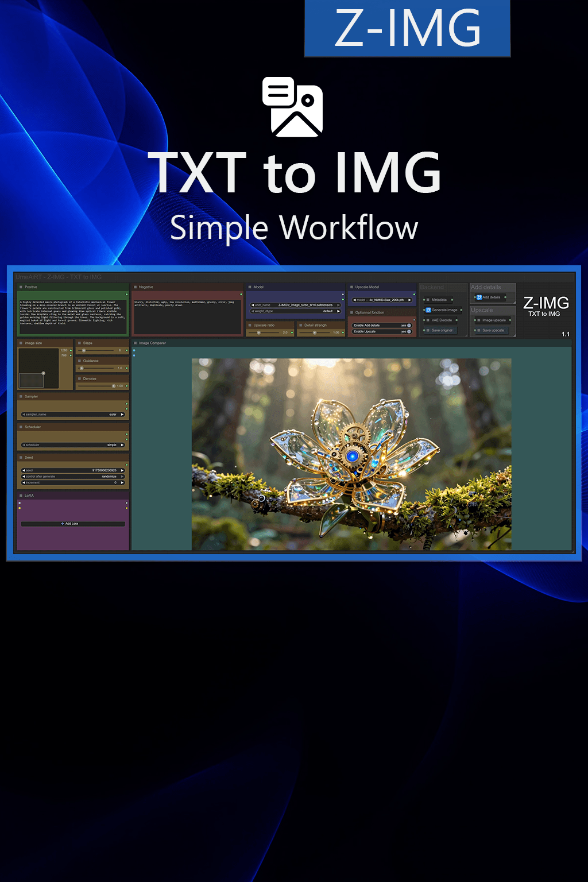Collapse the Negative node using its header square
This screenshot has width=588, height=882.
pos(136,287)
